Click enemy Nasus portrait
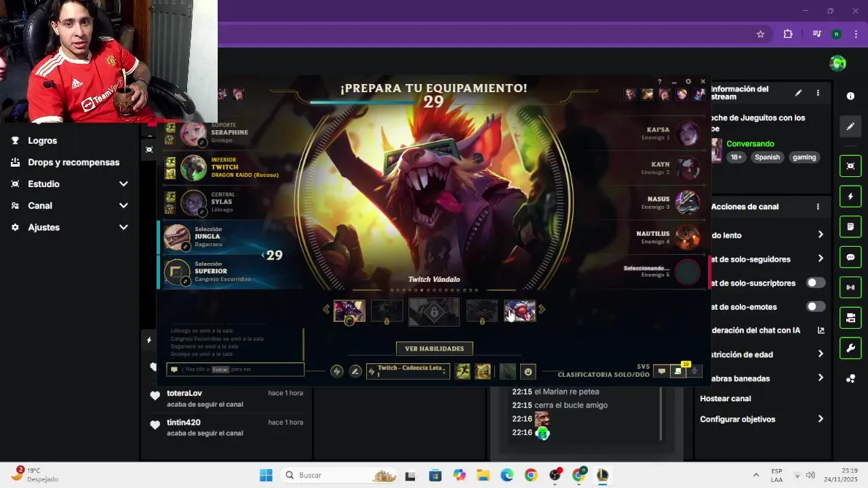Image resolution: width=868 pixels, height=488 pixels. 688,202
